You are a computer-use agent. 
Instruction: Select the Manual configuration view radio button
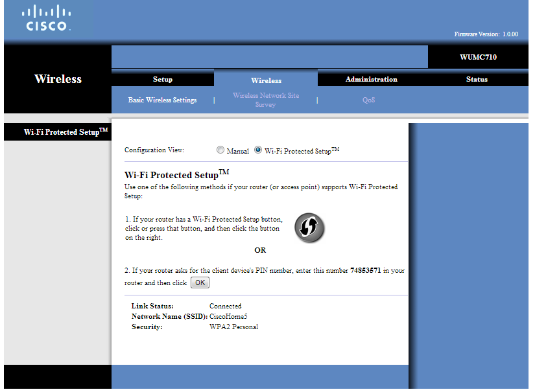(220, 150)
